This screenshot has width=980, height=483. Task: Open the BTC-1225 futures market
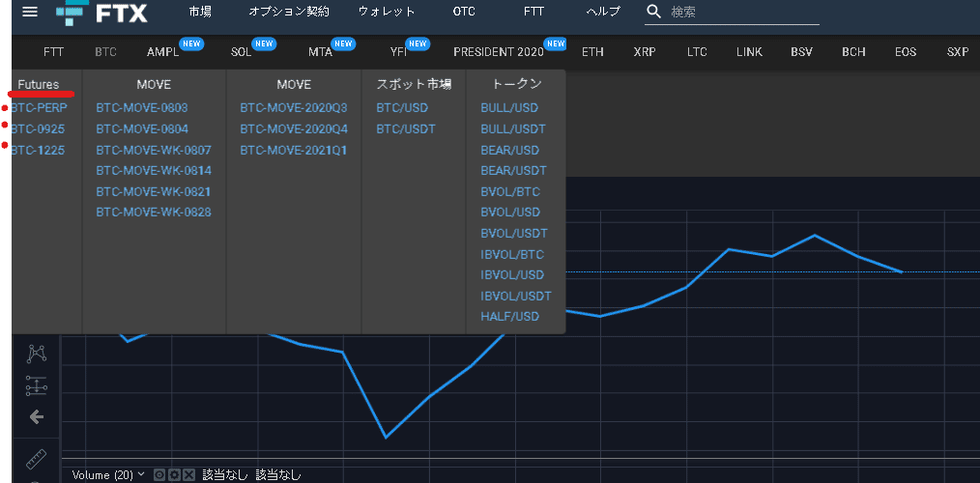[x=38, y=151]
